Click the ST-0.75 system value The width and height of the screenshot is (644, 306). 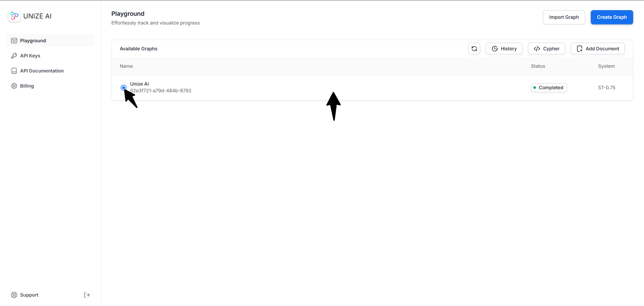click(x=606, y=88)
